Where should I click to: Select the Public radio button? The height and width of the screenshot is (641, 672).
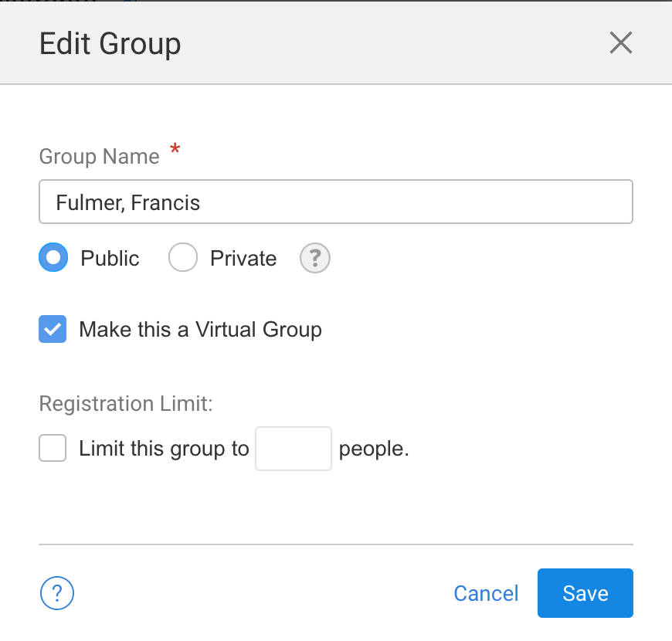(x=53, y=258)
